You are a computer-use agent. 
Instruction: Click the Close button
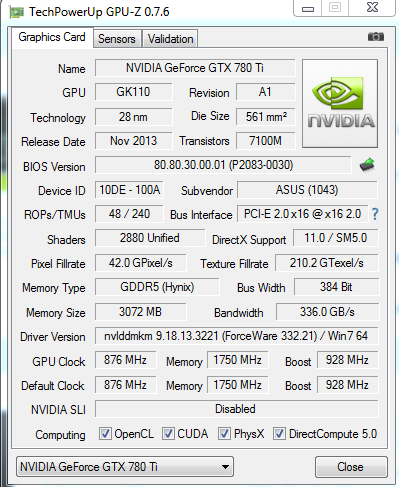pyautogui.click(x=351, y=467)
